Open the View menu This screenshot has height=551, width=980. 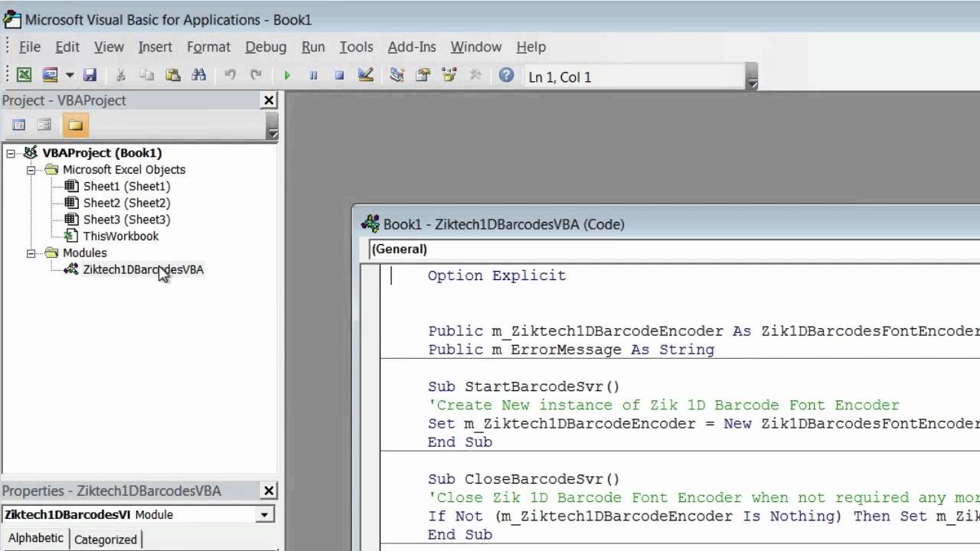(109, 47)
